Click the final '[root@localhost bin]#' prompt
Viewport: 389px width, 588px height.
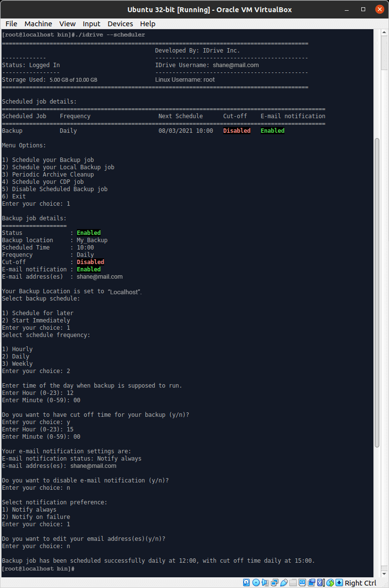click(x=38, y=569)
